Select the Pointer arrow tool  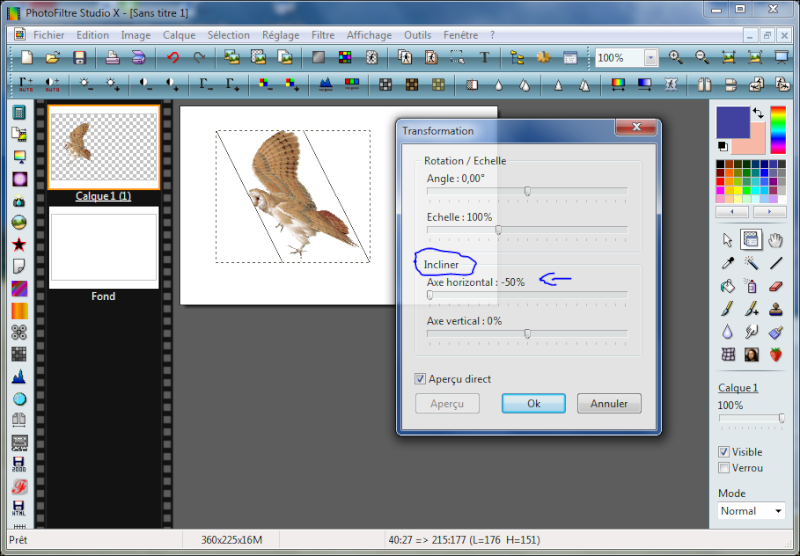728,240
